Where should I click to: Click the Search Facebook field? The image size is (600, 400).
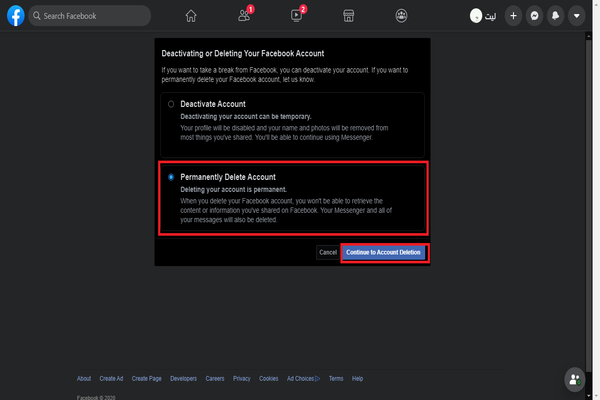tap(90, 16)
